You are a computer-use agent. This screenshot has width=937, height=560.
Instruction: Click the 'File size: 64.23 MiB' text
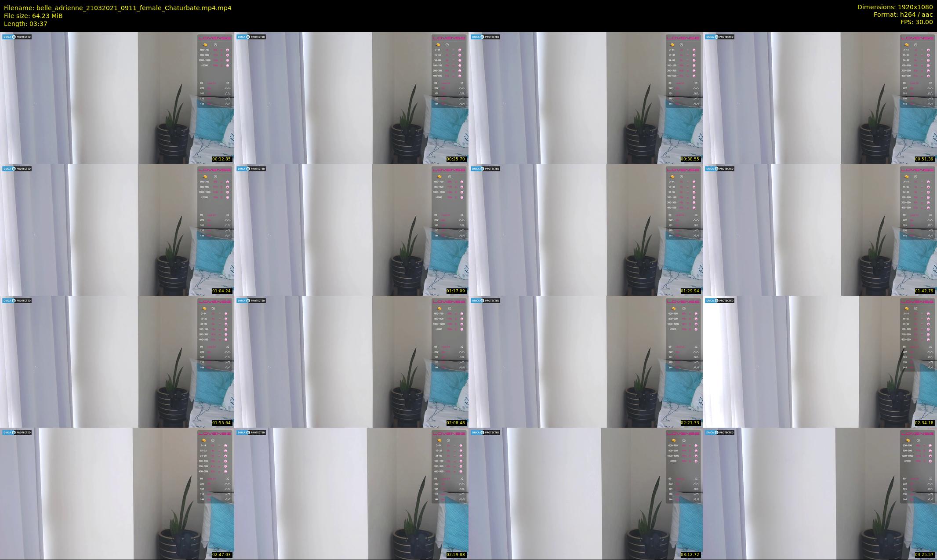(33, 16)
